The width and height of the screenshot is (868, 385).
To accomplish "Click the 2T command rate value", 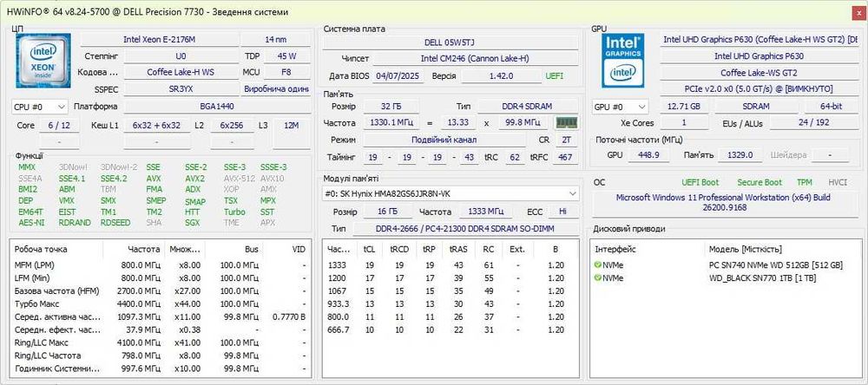I will click(566, 140).
